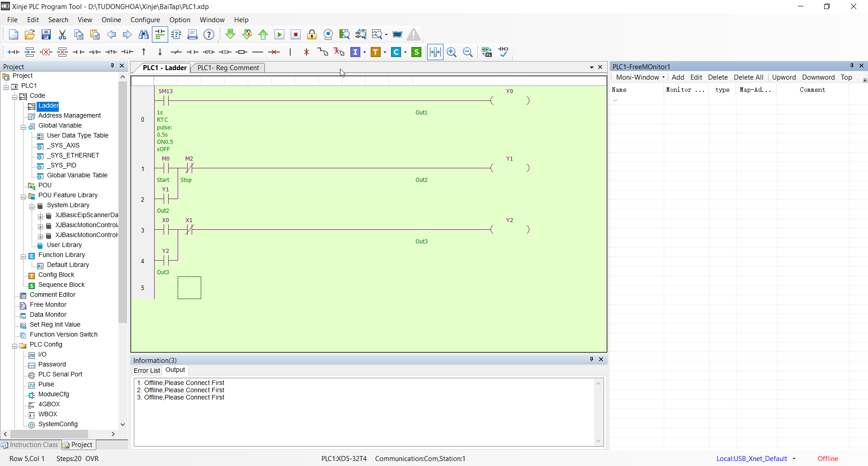Toggle pin on the Project panel
This screenshot has height=466, width=868.
pos(113,66)
